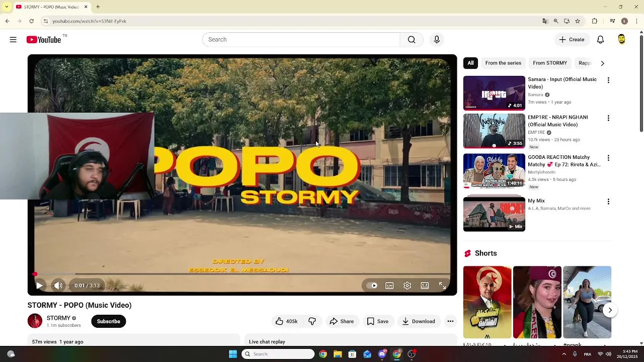Screen dimensions: 644x362
Task: Open options menu for Samara - Input
Action: pyautogui.click(x=608, y=80)
